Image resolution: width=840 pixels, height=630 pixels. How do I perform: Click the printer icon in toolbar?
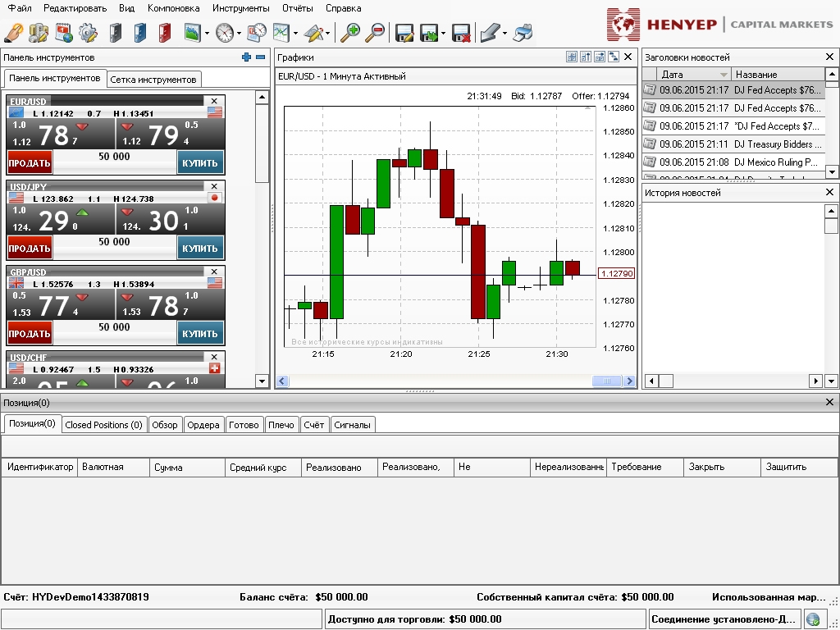click(x=523, y=33)
